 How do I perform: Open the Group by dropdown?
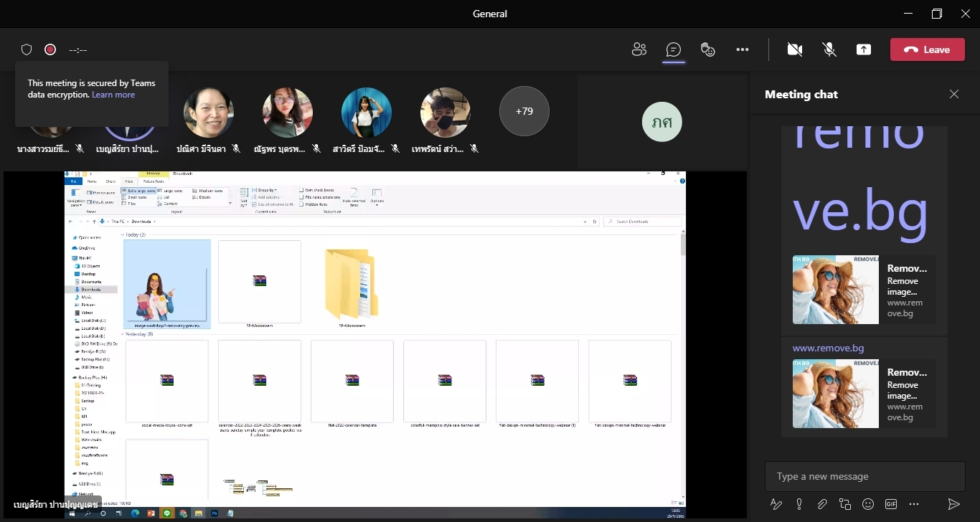pyautogui.click(x=264, y=190)
